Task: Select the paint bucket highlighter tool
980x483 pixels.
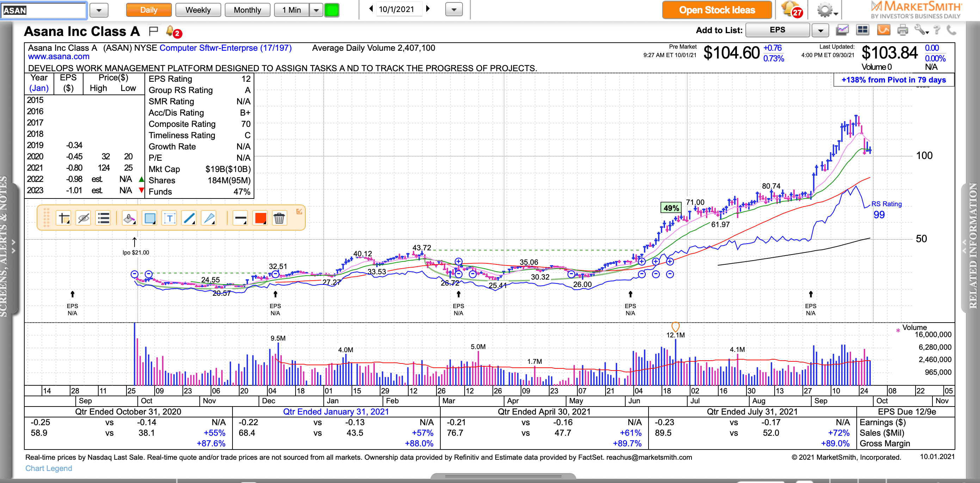Action: 129,218
